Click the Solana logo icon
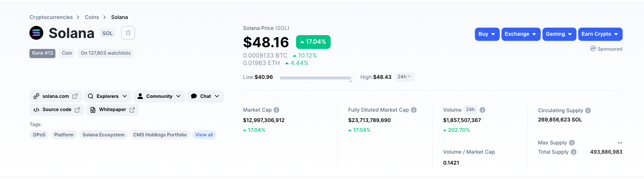Screen dimensions: 644x179 coord(36,33)
